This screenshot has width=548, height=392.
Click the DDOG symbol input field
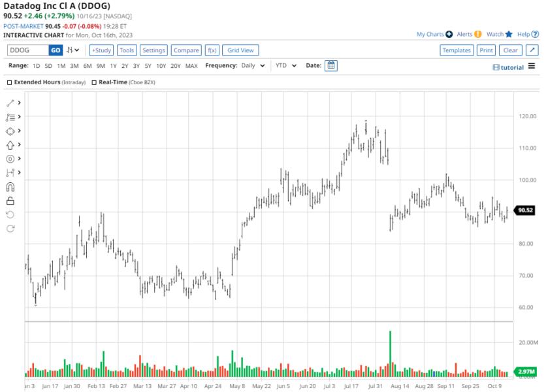(x=28, y=50)
